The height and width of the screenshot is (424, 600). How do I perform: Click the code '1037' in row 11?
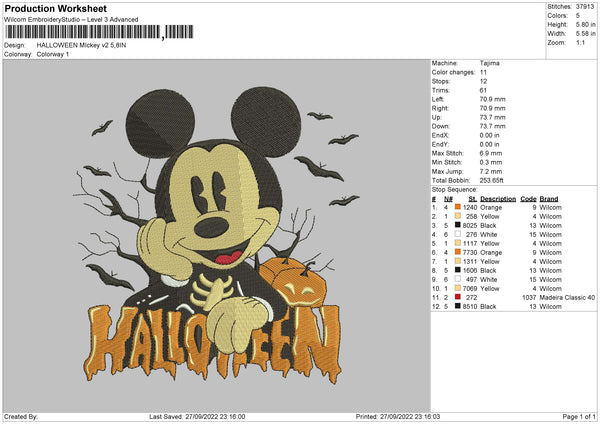tap(529, 297)
